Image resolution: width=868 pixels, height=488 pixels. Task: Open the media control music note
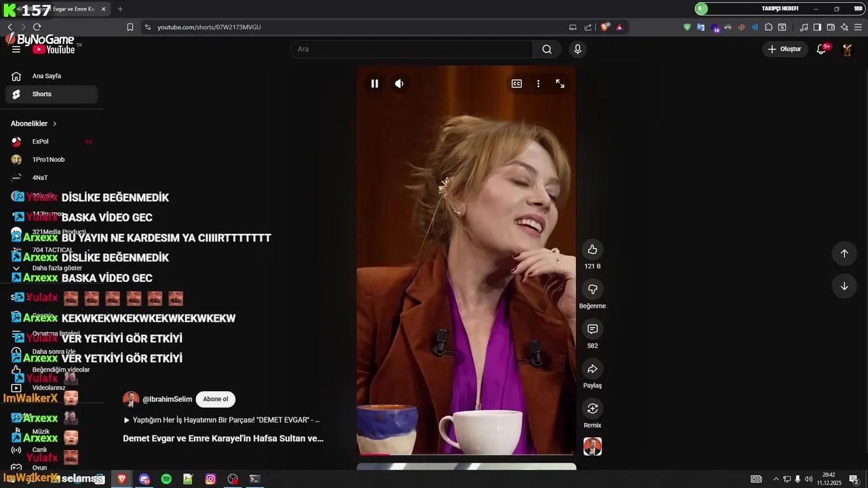point(804,27)
